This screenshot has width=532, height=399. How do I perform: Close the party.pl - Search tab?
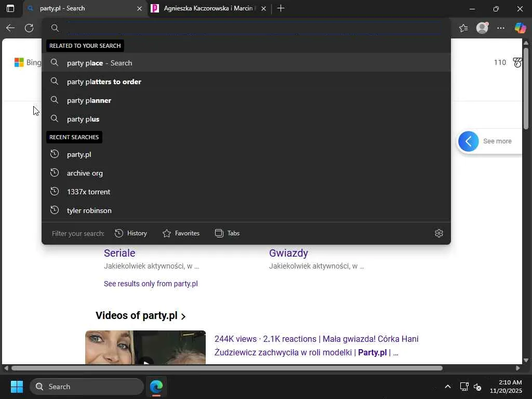[139, 8]
